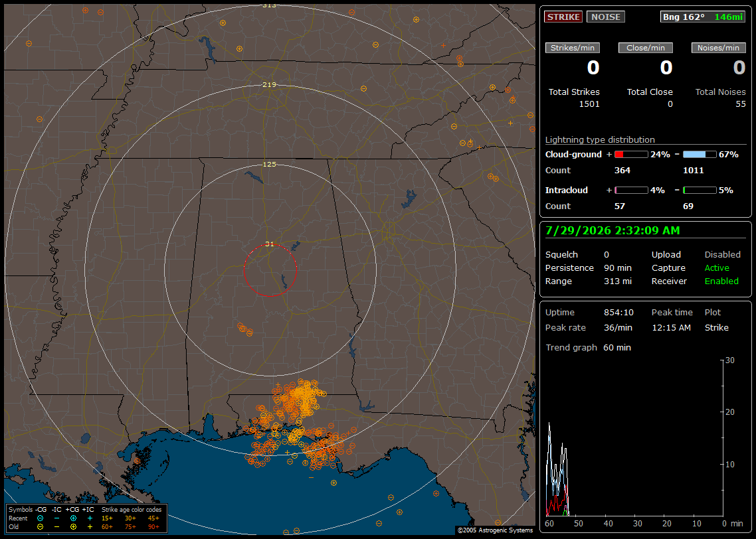Click the Total Strikes value 1501
This screenshot has height=539, width=756.
[x=589, y=104]
